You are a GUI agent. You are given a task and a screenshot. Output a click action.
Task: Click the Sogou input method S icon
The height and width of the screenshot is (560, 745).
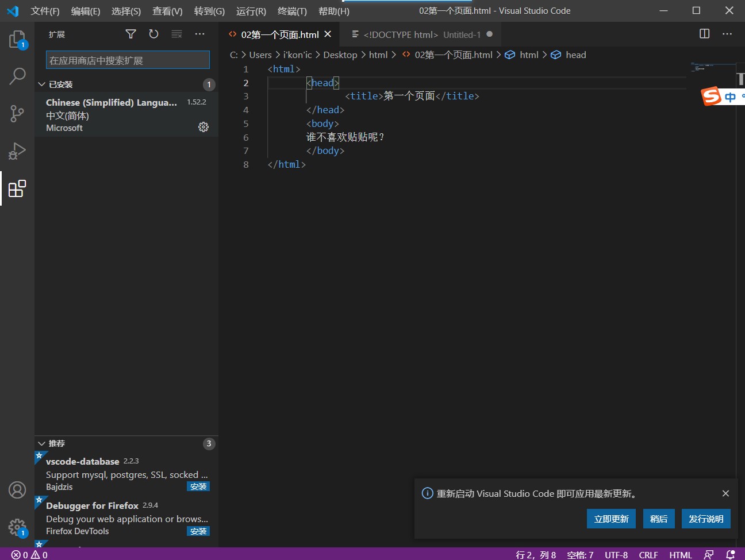[711, 96]
